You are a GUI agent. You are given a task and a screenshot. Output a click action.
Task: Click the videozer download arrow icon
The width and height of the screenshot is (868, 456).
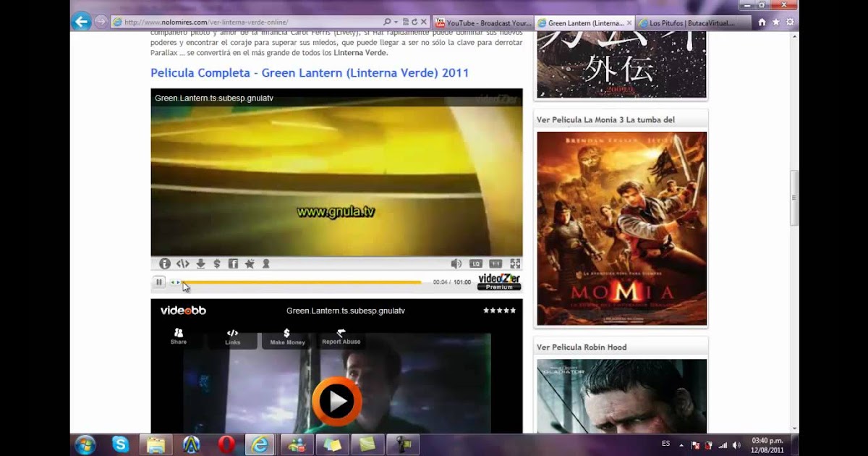(201, 264)
